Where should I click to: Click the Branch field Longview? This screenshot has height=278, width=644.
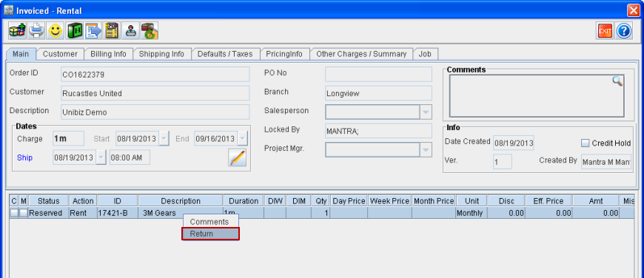point(378,93)
